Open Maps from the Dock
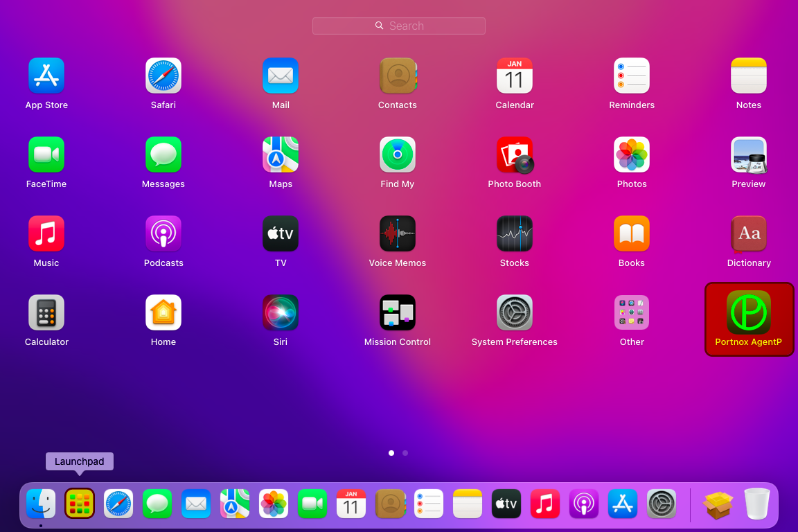 (x=235, y=504)
